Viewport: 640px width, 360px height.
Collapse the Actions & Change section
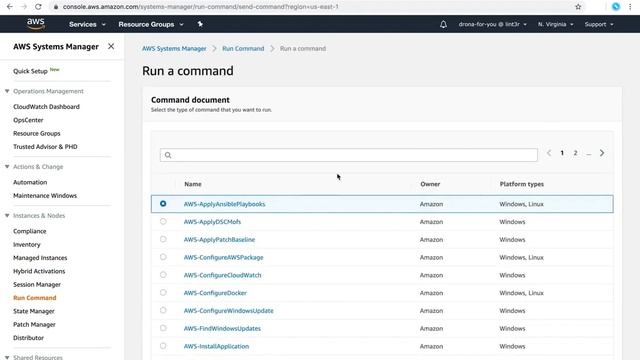point(7,167)
